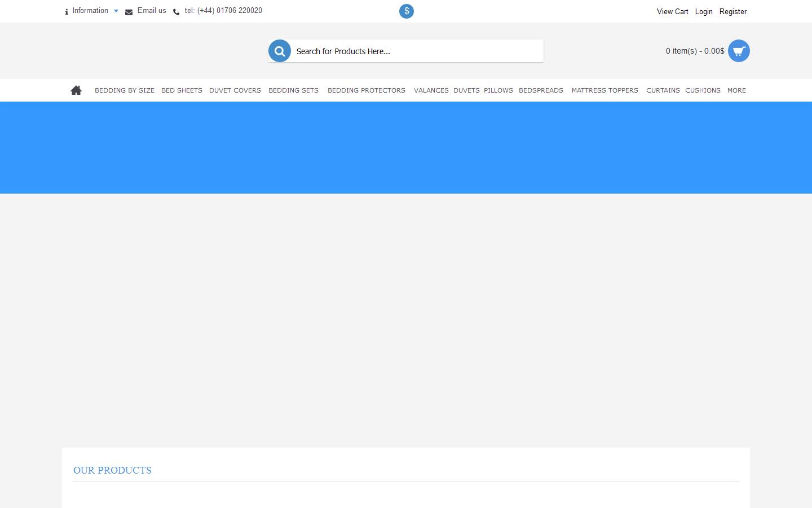Image resolution: width=812 pixels, height=508 pixels.
Task: Open the Duvet Covers menu item
Action: click(x=235, y=90)
